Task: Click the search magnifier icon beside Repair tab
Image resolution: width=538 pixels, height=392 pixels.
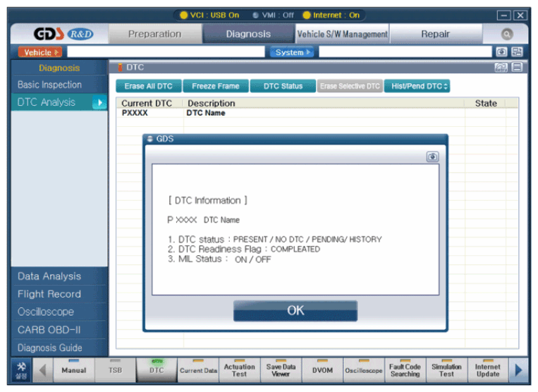Action: click(x=507, y=34)
